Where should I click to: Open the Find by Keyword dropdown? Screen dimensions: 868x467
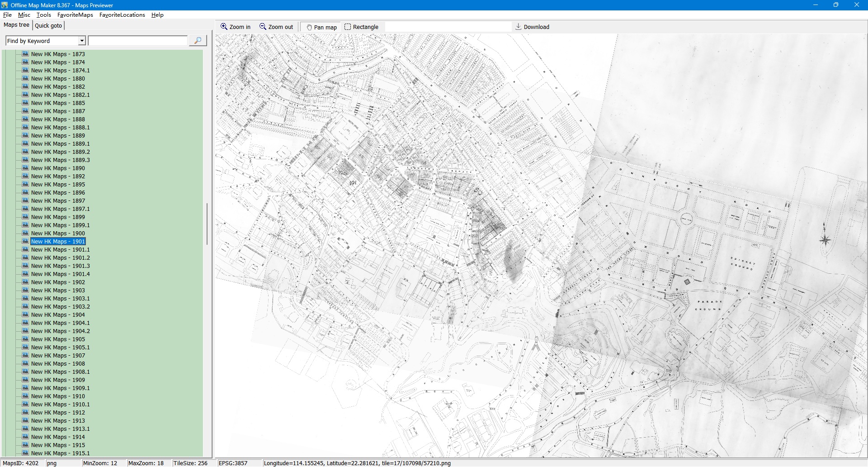coord(82,41)
